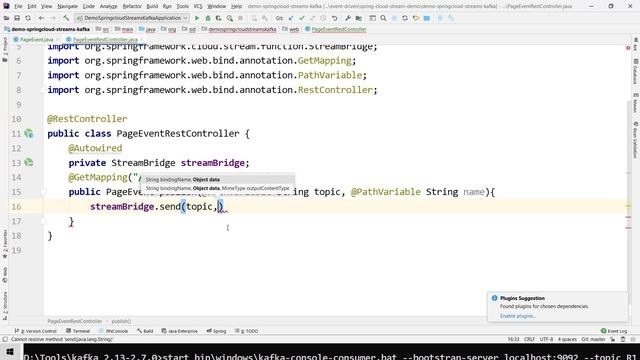
Task: Open the VCS menu
Action: point(198,7)
